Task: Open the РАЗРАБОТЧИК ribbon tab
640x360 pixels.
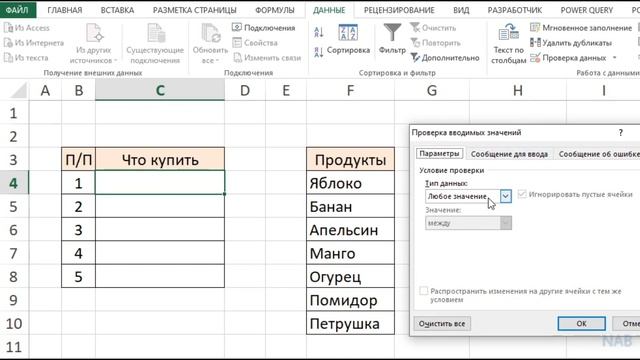Action: point(515,10)
